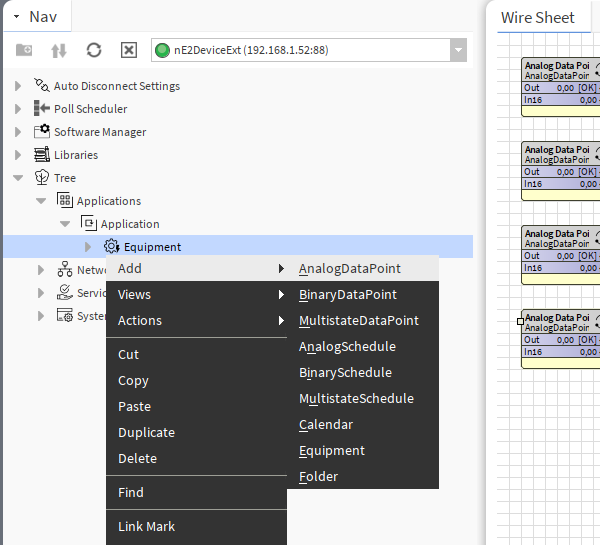This screenshot has height=545, width=600.
Task: Choose Link Mark from context menu
Action: [197, 527]
